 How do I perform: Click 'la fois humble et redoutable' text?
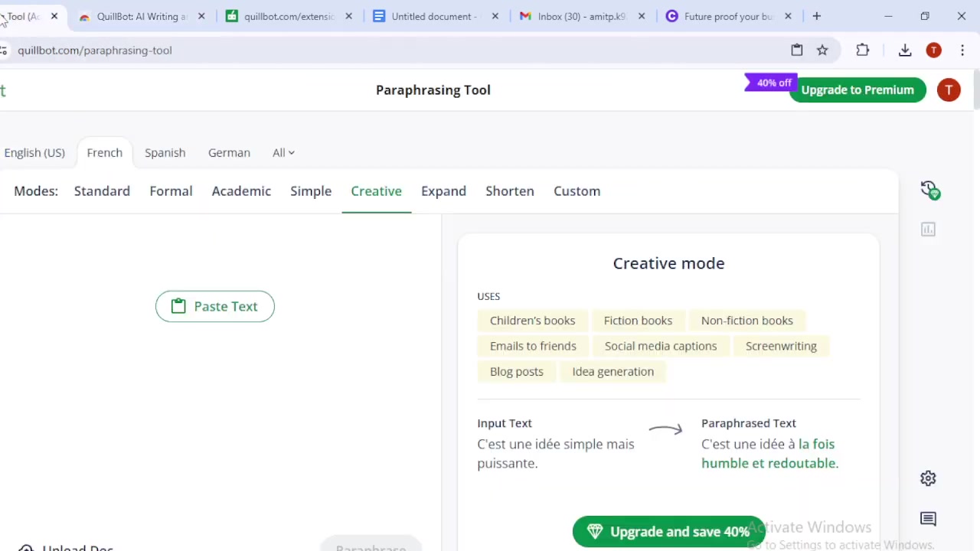pos(770,454)
